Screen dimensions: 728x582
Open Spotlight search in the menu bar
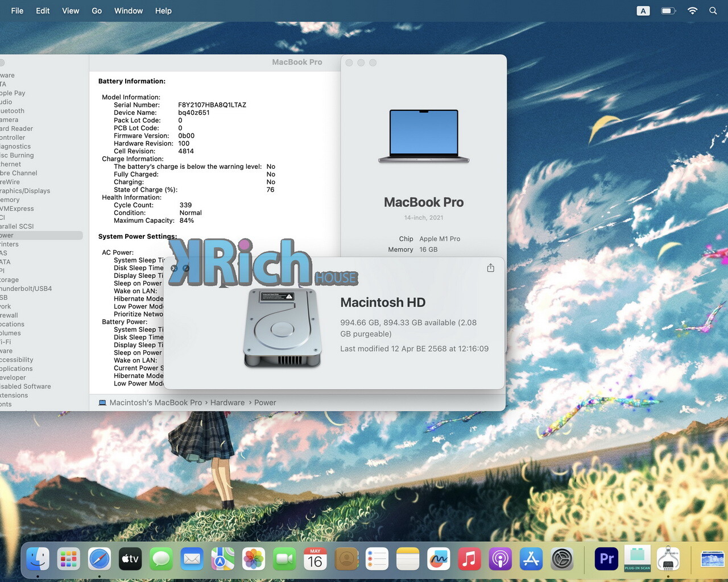pyautogui.click(x=713, y=11)
